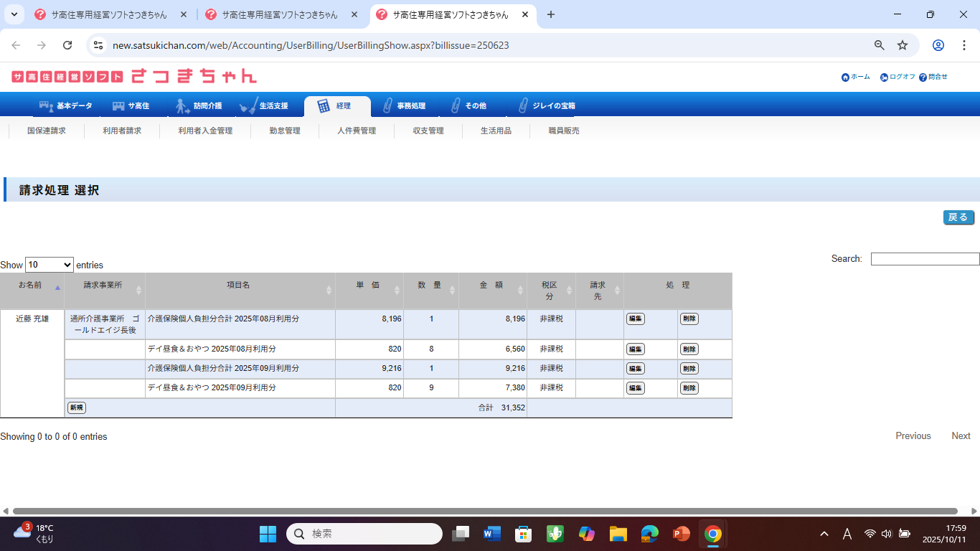Sort the table by お名前 column
This screenshot has width=980, height=551.
(x=32, y=286)
